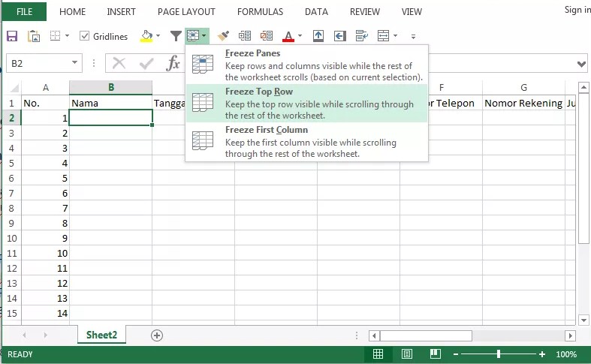Select the Sheet2 worksheet tab

click(x=101, y=335)
